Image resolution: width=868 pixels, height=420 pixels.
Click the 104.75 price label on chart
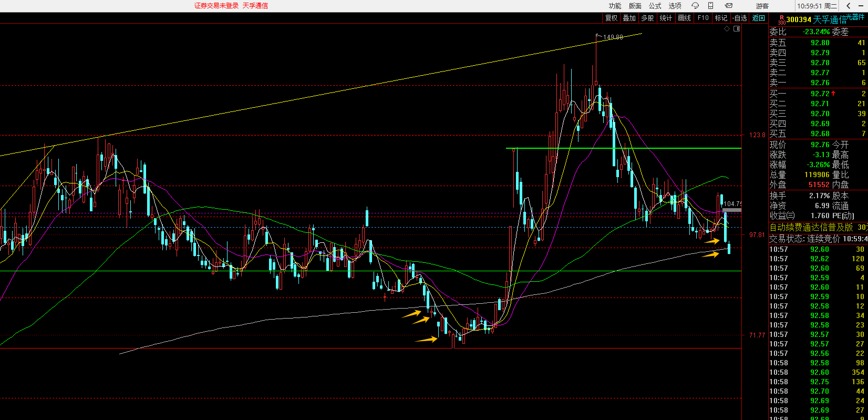tap(732, 204)
